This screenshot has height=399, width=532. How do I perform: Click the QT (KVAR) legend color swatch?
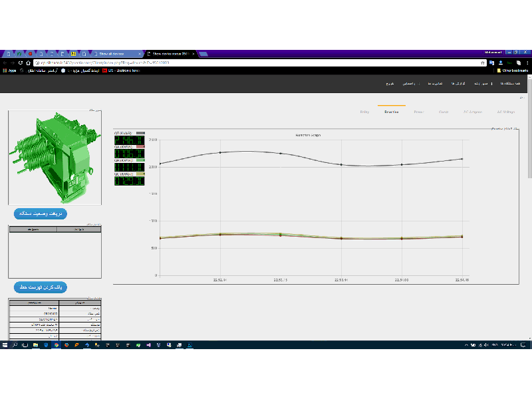(x=140, y=133)
